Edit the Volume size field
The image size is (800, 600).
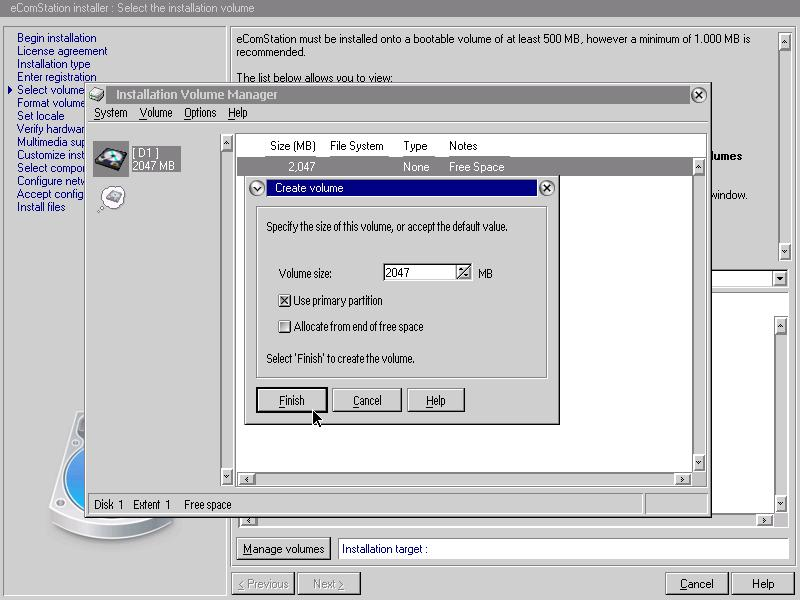(x=419, y=272)
